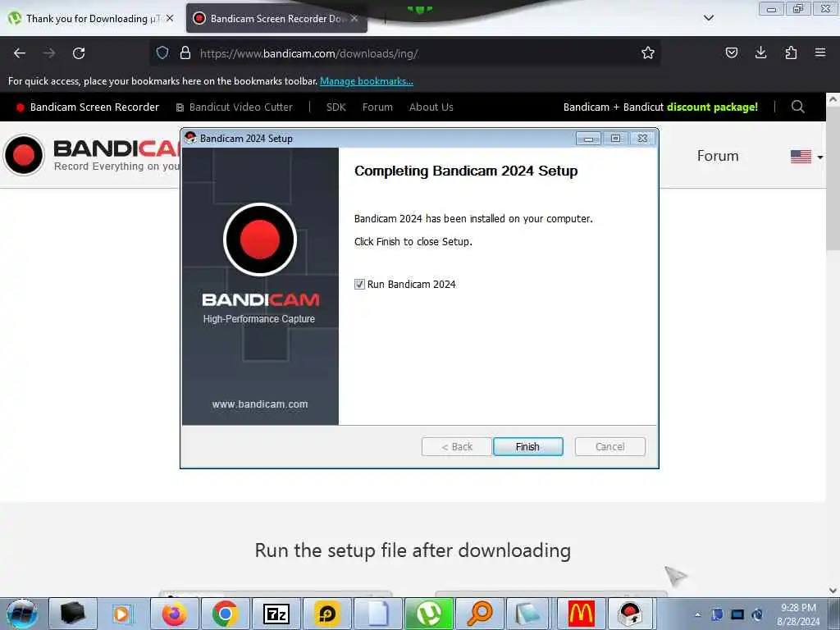Click Finish to close Setup
Image resolution: width=840 pixels, height=630 pixels.
[x=527, y=447]
